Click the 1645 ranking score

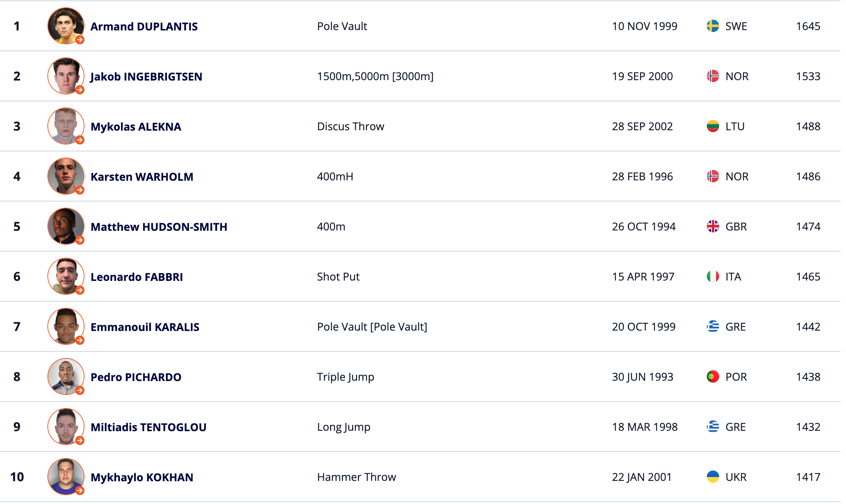pos(808,26)
